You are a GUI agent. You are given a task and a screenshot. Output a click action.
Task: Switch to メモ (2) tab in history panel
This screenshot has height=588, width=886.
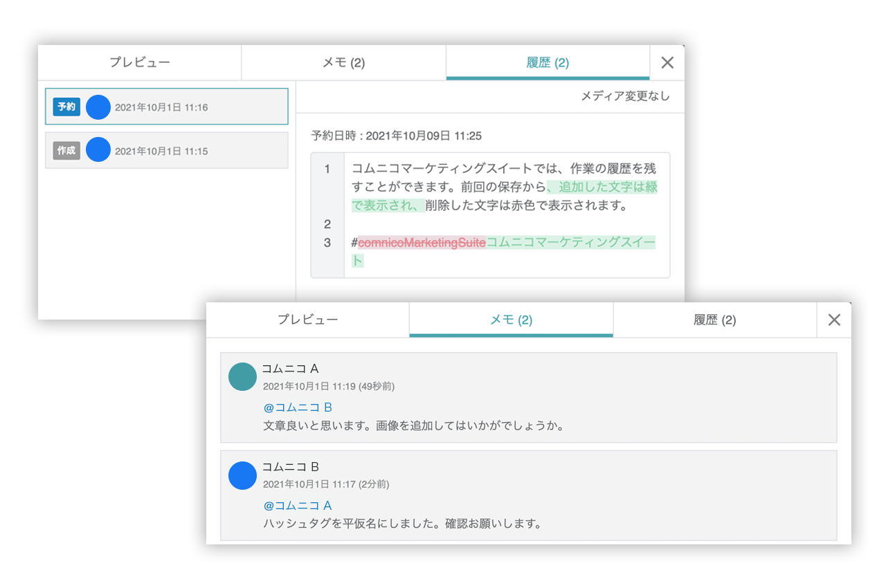pos(343,63)
